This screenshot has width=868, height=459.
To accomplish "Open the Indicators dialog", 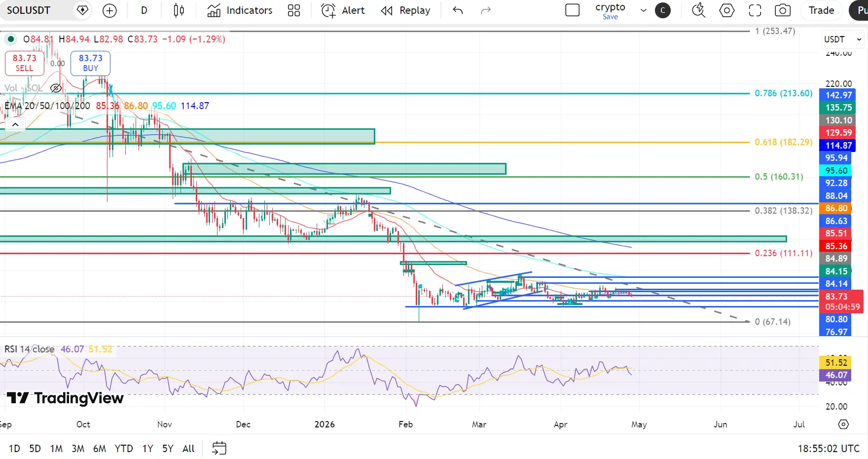I will point(240,10).
